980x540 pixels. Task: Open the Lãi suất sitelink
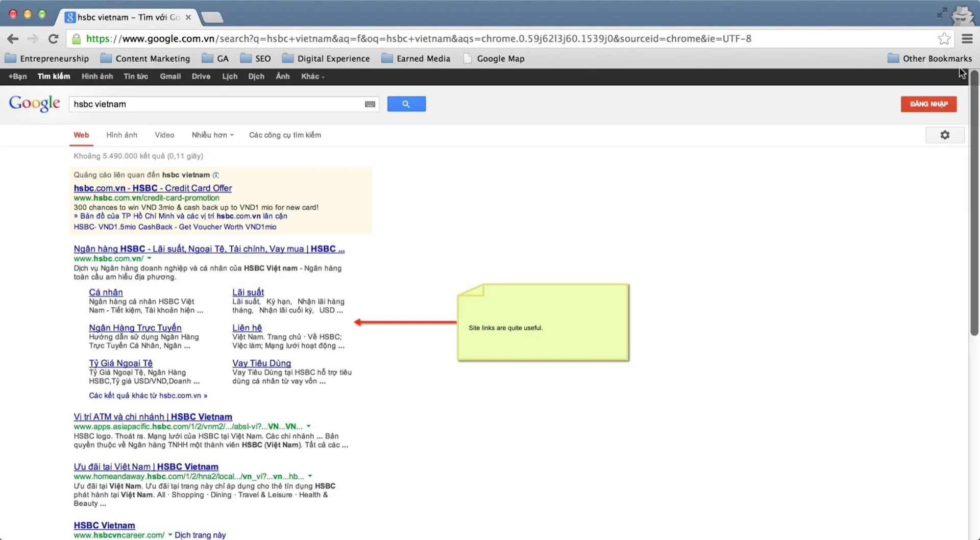[248, 292]
